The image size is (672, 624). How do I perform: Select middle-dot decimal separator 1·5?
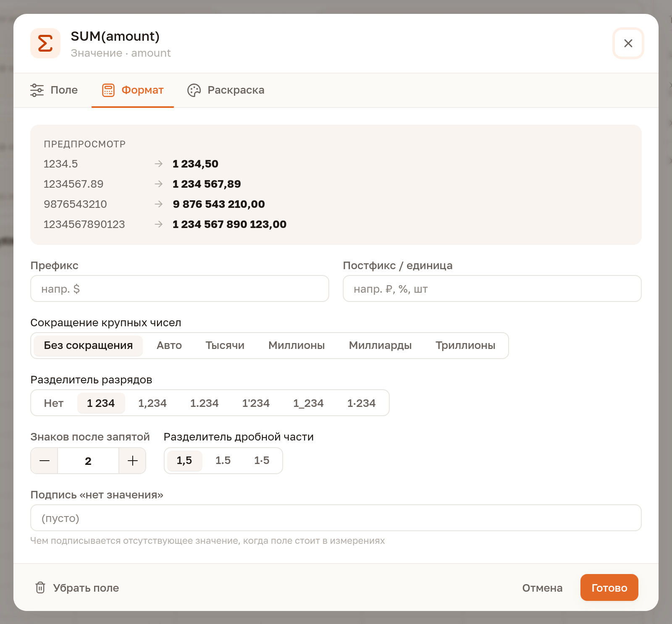262,461
